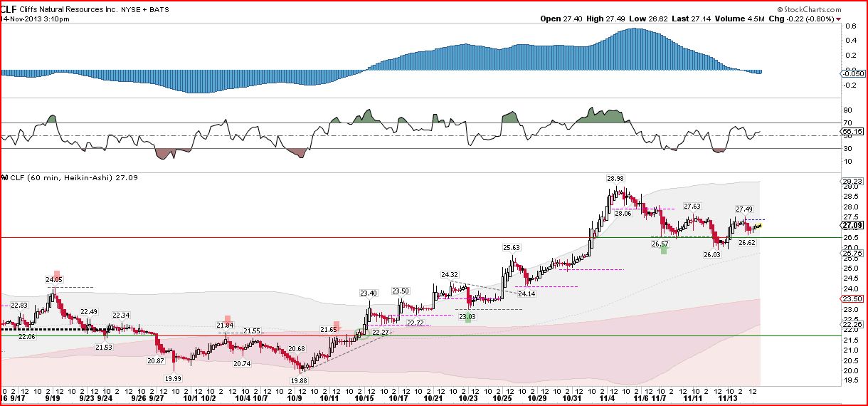
Task: Click the 24.05 peak price label
Action: [x=55, y=280]
